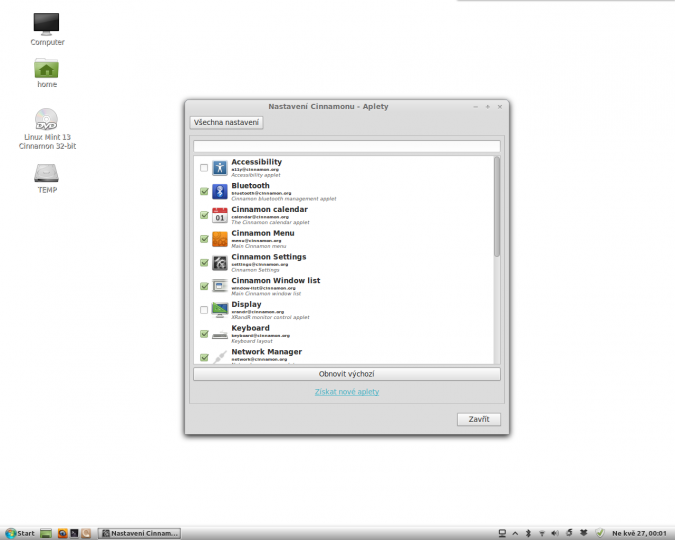Image resolution: width=675 pixels, height=540 pixels.
Task: Click the Cinnamon calendar applet icon
Action: [220, 215]
